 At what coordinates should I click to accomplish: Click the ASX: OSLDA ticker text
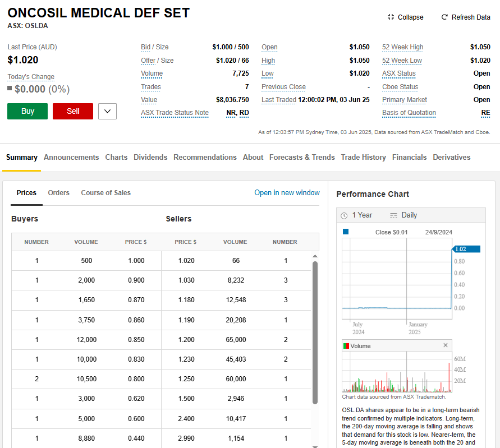point(27,26)
